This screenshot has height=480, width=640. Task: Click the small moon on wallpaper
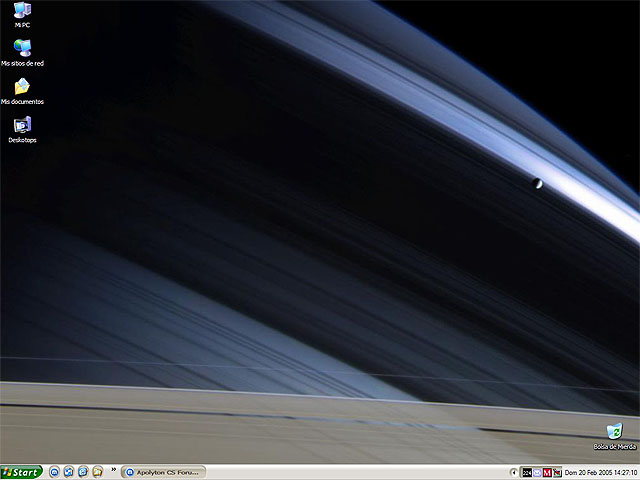[x=537, y=183]
